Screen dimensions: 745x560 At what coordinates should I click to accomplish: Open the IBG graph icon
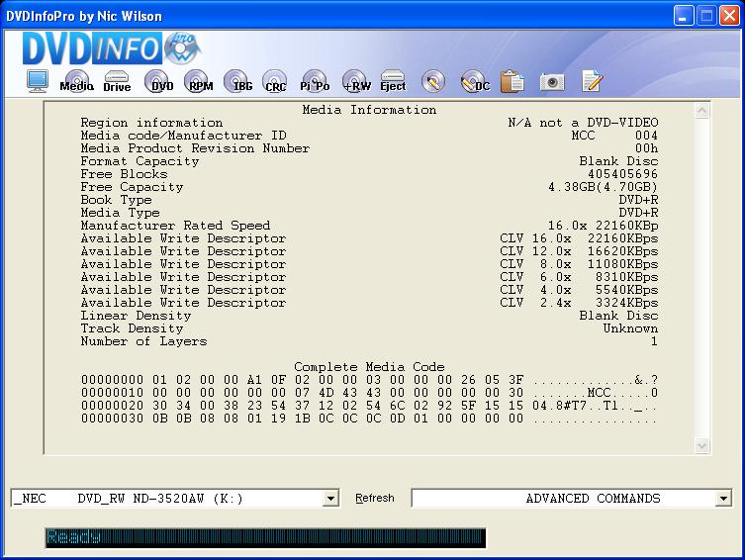[x=237, y=81]
